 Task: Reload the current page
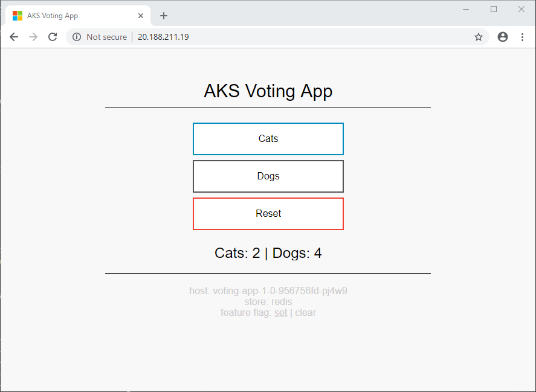tap(53, 37)
